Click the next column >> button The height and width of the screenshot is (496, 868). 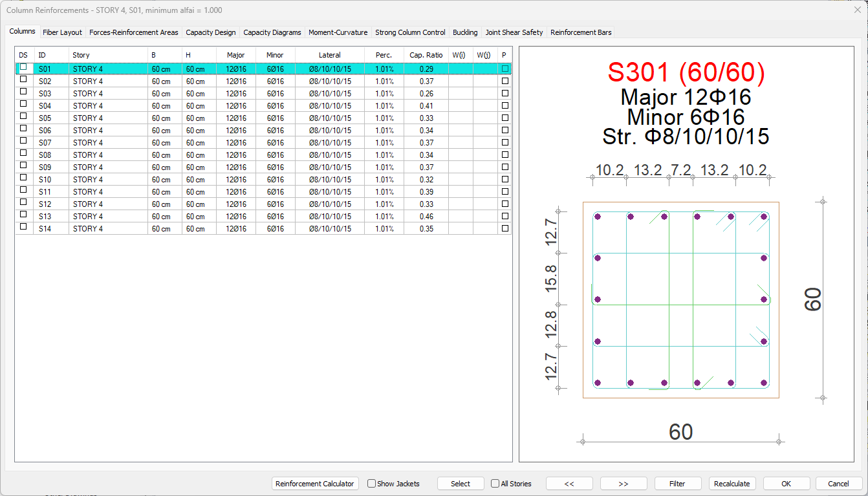[x=624, y=484]
